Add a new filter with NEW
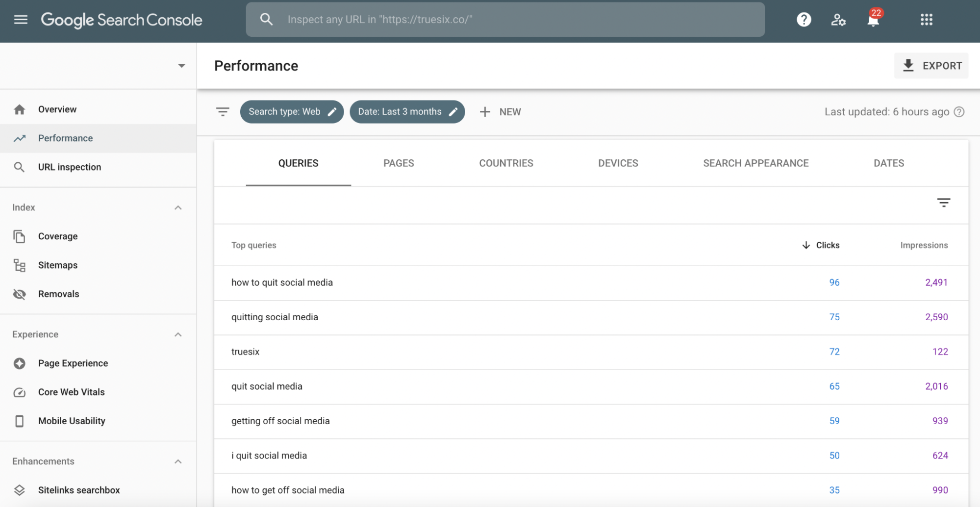The image size is (980, 507). click(x=500, y=112)
